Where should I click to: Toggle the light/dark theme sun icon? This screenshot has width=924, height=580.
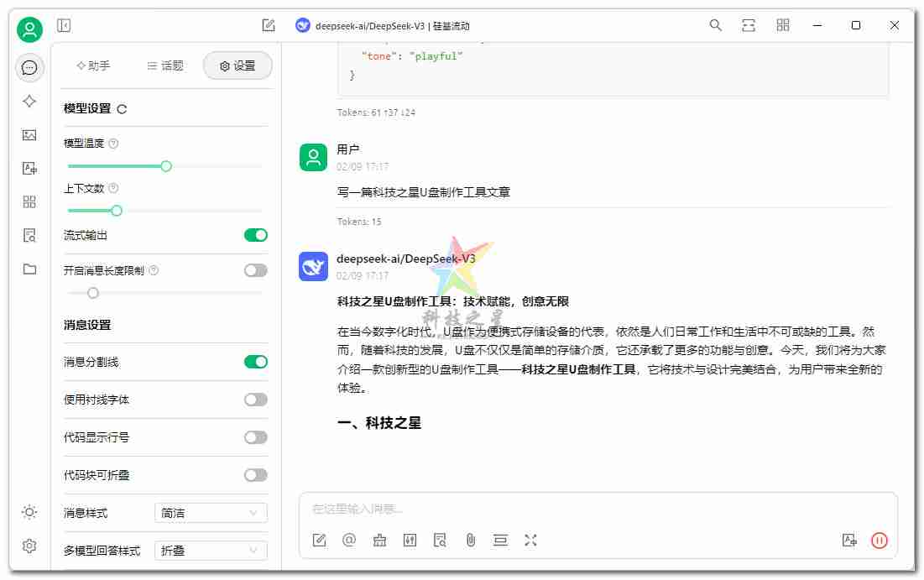click(x=29, y=512)
